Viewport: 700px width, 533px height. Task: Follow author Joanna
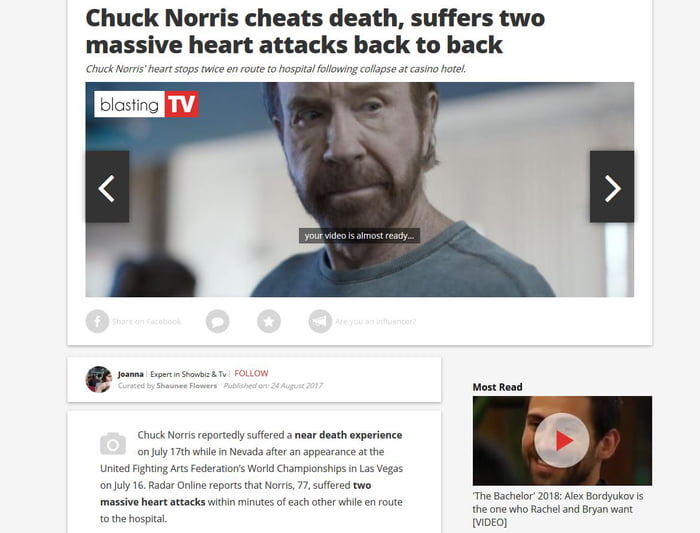(251, 373)
